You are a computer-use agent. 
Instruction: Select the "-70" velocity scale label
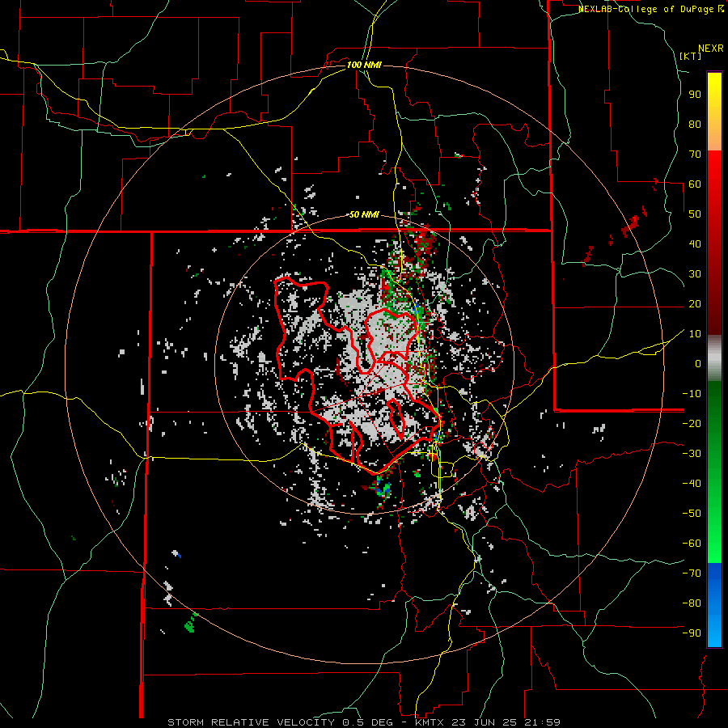coord(692,574)
